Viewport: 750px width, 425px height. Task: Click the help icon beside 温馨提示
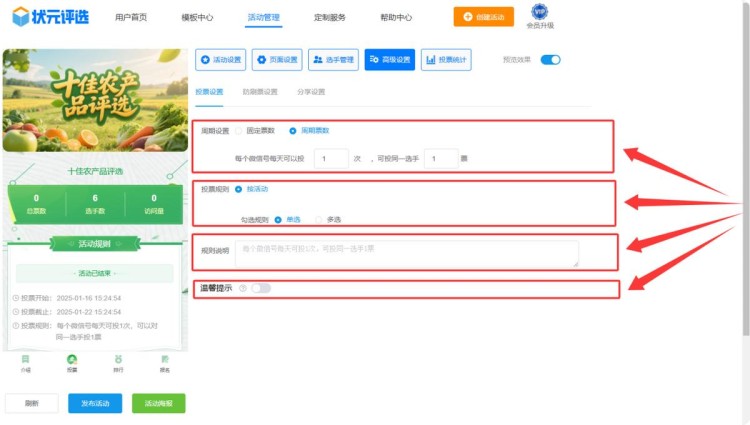click(242, 288)
